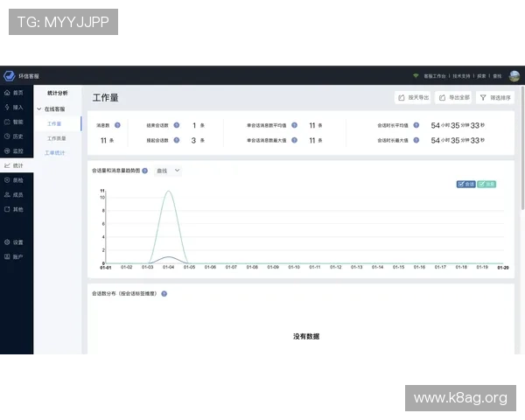Collapse the 在线客服 tree section

point(38,109)
